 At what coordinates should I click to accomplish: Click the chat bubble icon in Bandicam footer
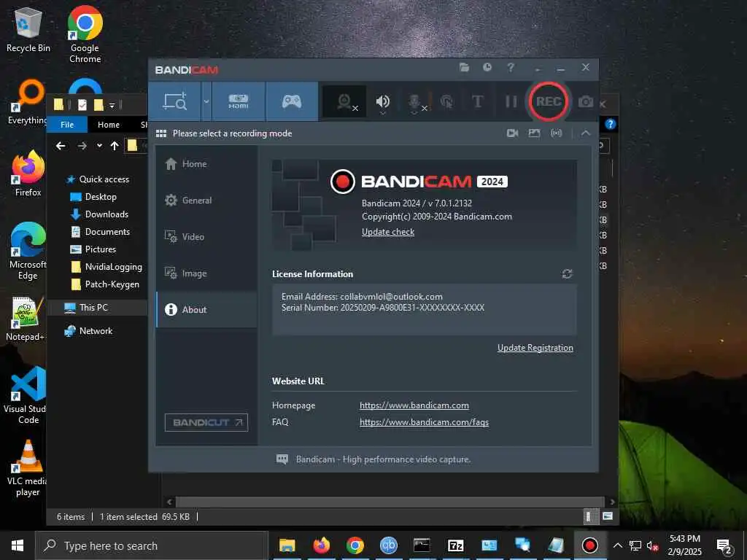pyautogui.click(x=282, y=459)
